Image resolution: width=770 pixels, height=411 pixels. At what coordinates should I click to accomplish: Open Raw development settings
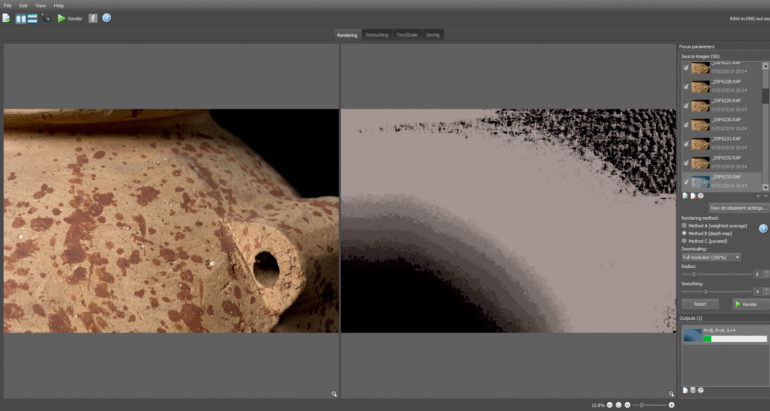pos(738,208)
